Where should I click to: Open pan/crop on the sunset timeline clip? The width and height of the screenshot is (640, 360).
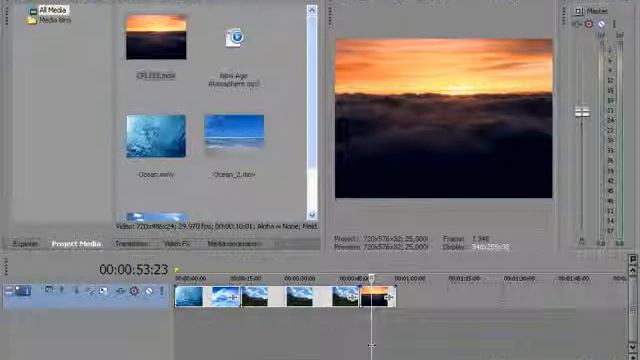click(x=389, y=298)
